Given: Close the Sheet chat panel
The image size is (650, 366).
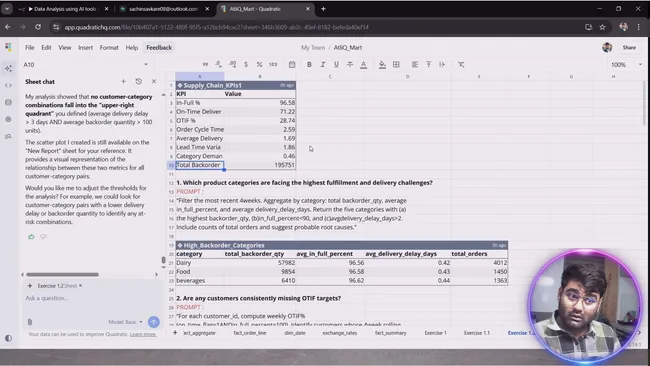Looking at the screenshot, I should [154, 82].
